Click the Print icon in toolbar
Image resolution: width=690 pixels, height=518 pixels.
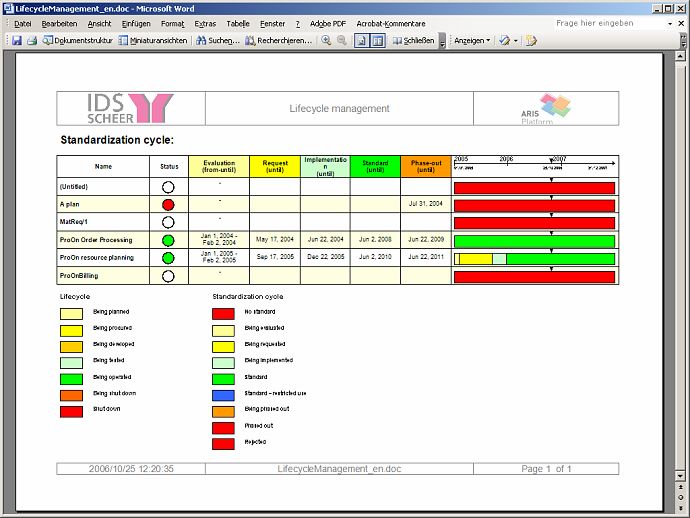[x=32, y=41]
